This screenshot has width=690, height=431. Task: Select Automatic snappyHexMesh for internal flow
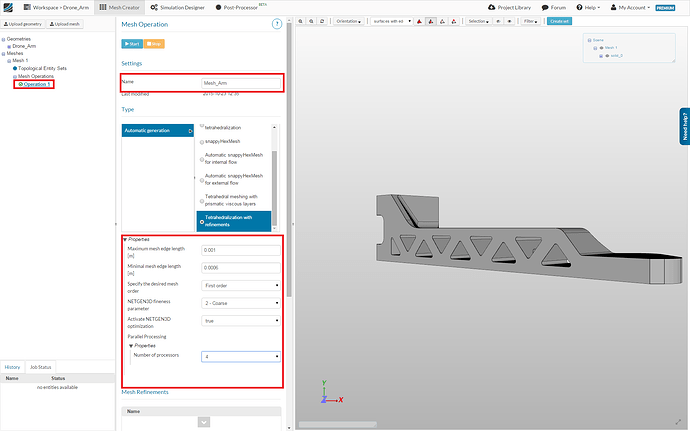(x=201, y=161)
